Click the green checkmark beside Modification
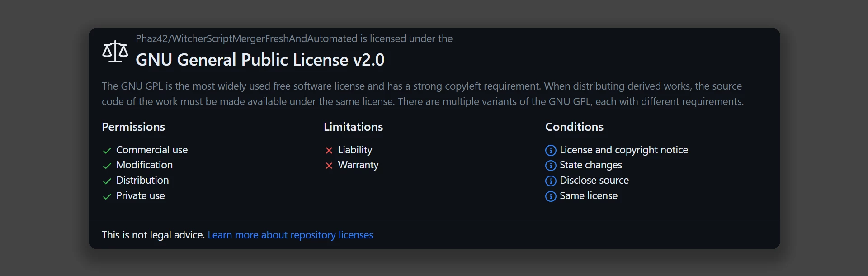The image size is (868, 276). (x=107, y=166)
